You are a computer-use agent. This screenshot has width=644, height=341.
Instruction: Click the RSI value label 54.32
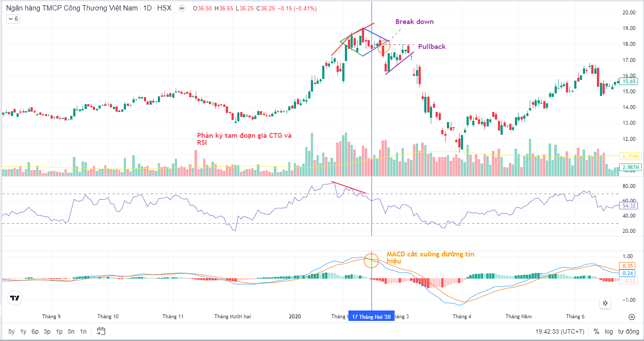coord(629,206)
